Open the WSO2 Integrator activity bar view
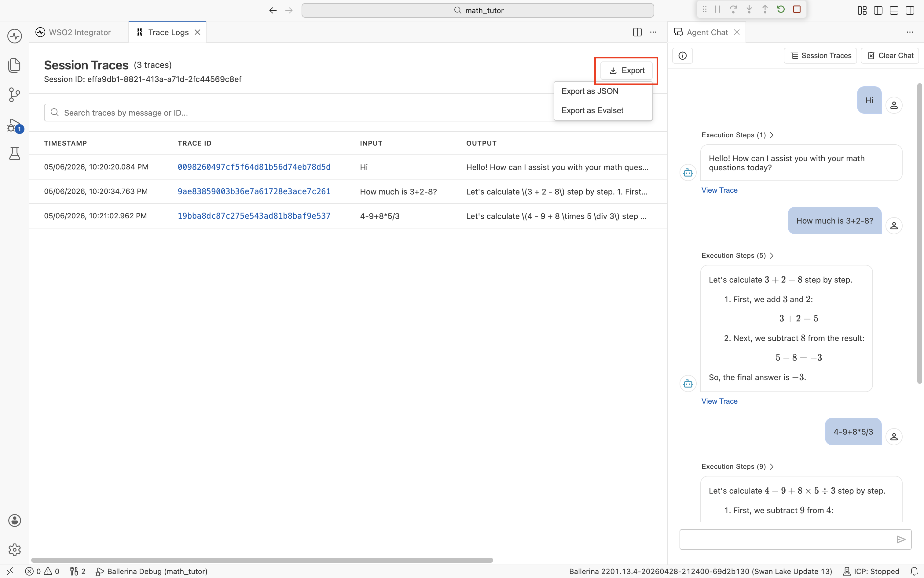The height and width of the screenshot is (578, 924). point(14,36)
